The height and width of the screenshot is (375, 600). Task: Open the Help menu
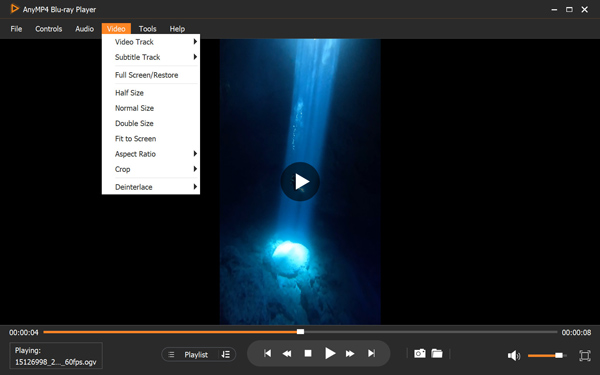[x=177, y=29]
